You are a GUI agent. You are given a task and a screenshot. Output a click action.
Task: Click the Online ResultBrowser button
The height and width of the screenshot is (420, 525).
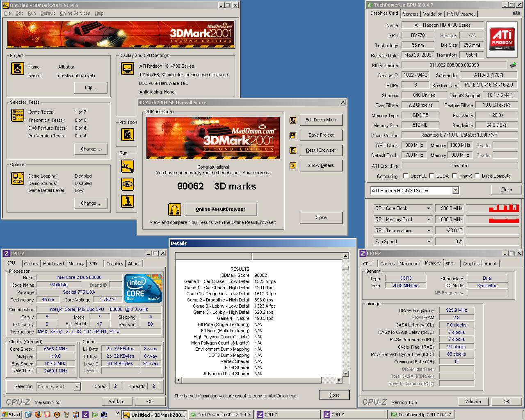(x=221, y=209)
